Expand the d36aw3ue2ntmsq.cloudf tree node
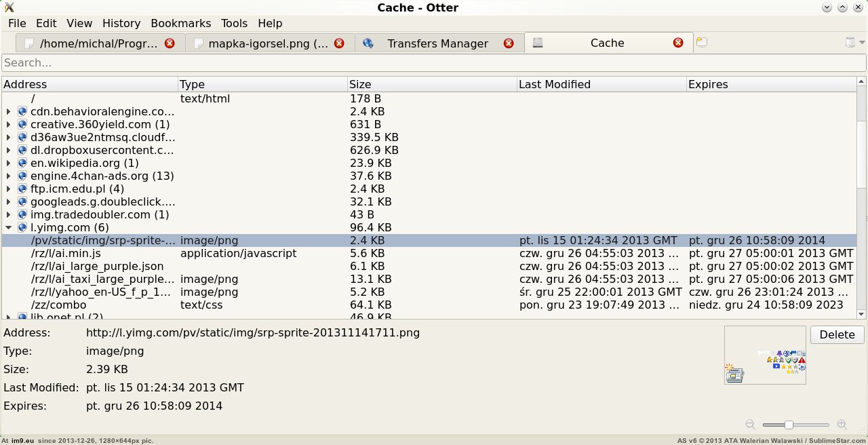868x445 pixels. pyautogui.click(x=8, y=137)
